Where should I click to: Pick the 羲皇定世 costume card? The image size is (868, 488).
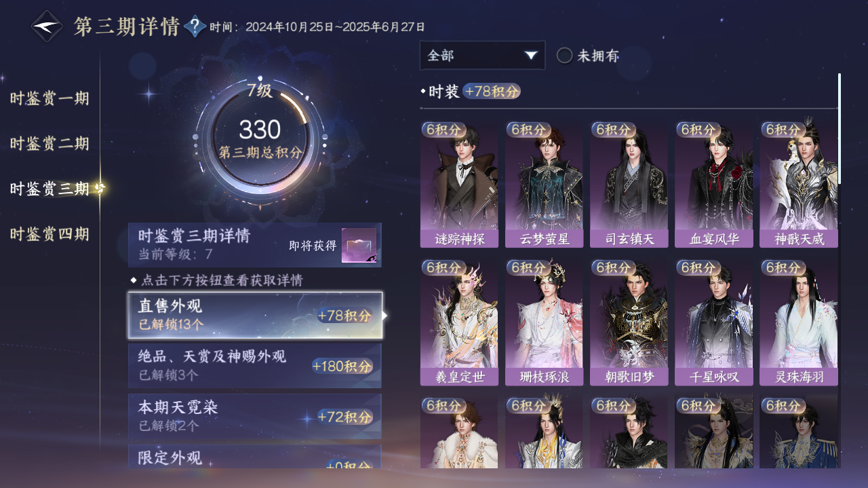(x=459, y=322)
